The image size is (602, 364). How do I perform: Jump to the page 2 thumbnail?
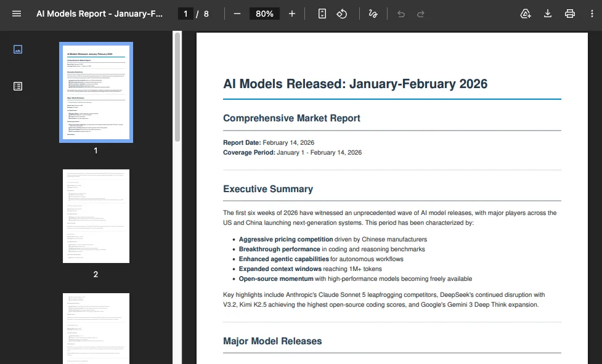coord(96,216)
